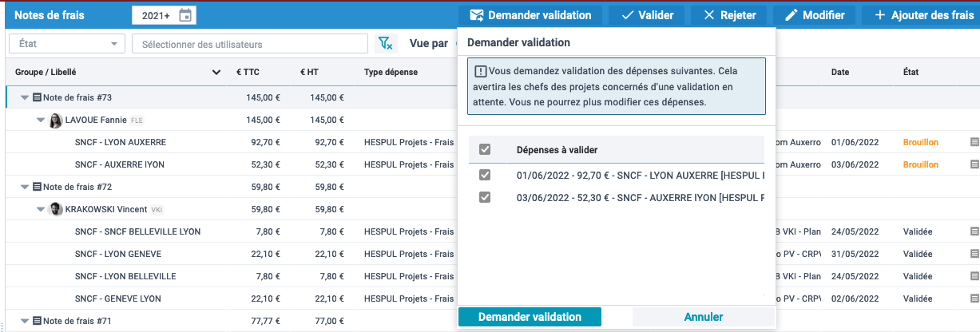Expand the Groupe / Libellé column chevron
The width and height of the screenshot is (980, 332).
point(216,73)
